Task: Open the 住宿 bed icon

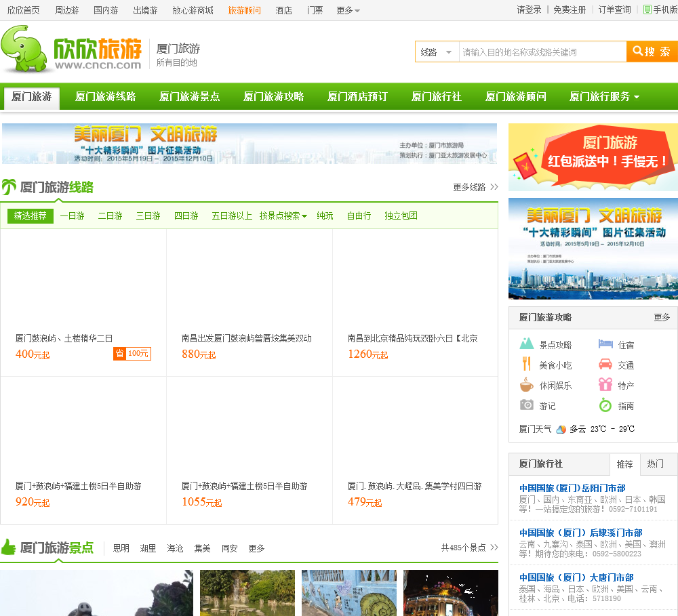Action: click(x=605, y=344)
